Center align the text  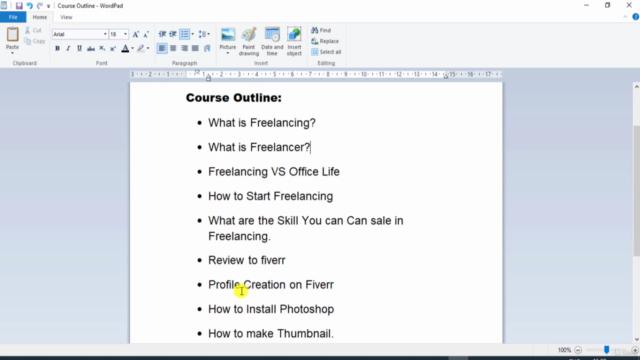(x=173, y=49)
